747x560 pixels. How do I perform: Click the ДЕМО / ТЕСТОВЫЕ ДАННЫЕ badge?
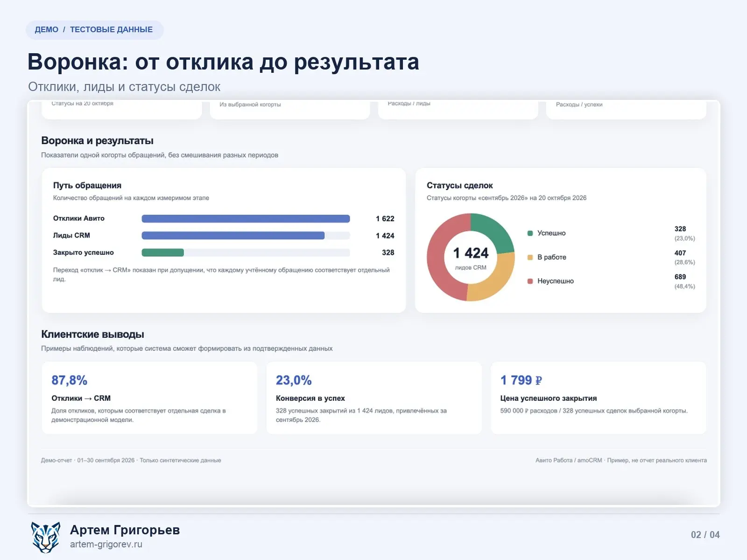click(94, 30)
